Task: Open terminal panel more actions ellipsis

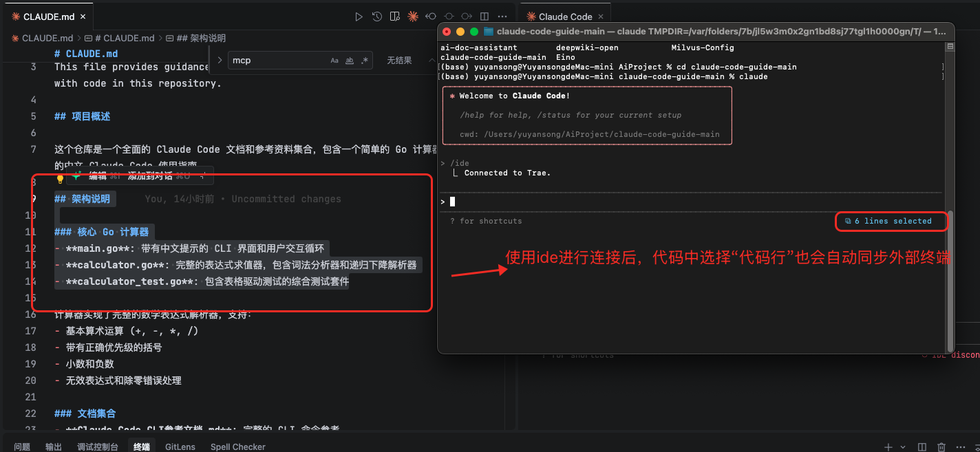Action: [962, 447]
